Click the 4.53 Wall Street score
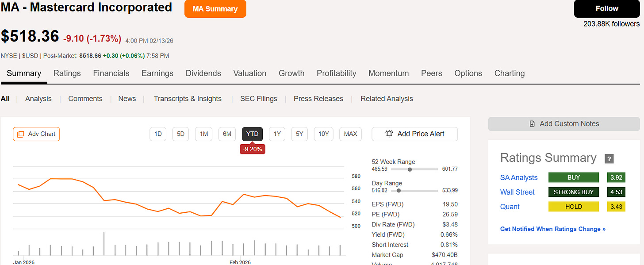Viewport: 644px width, 265px height. point(615,192)
